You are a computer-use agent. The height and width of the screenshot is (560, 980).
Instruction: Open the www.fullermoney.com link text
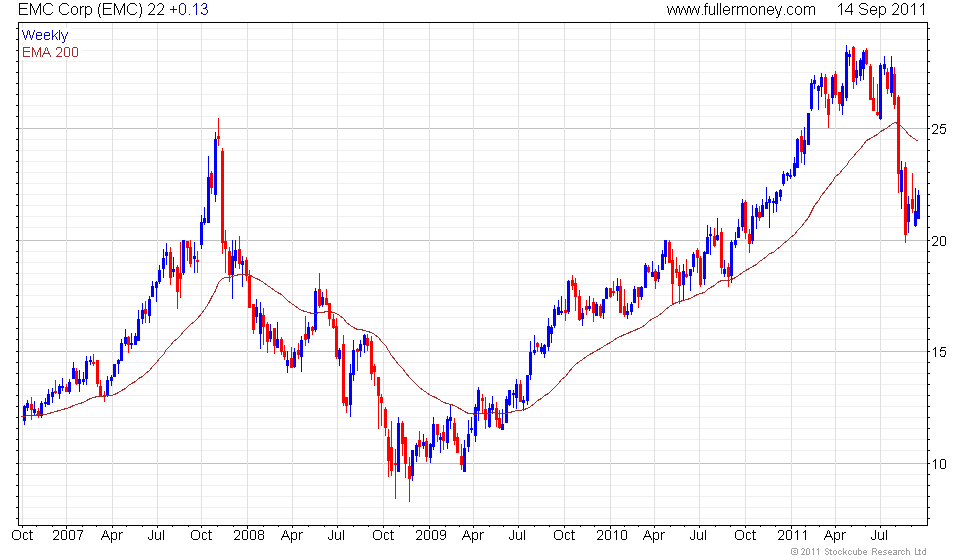741,9
